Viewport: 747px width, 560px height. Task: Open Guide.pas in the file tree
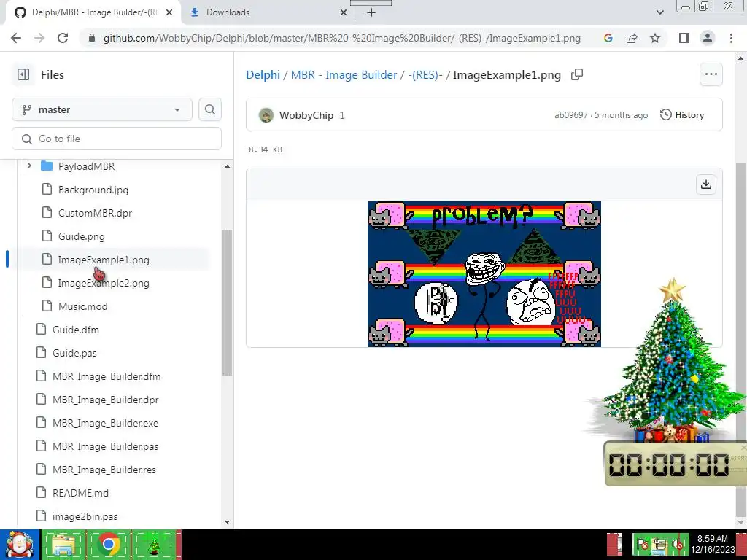(x=74, y=353)
